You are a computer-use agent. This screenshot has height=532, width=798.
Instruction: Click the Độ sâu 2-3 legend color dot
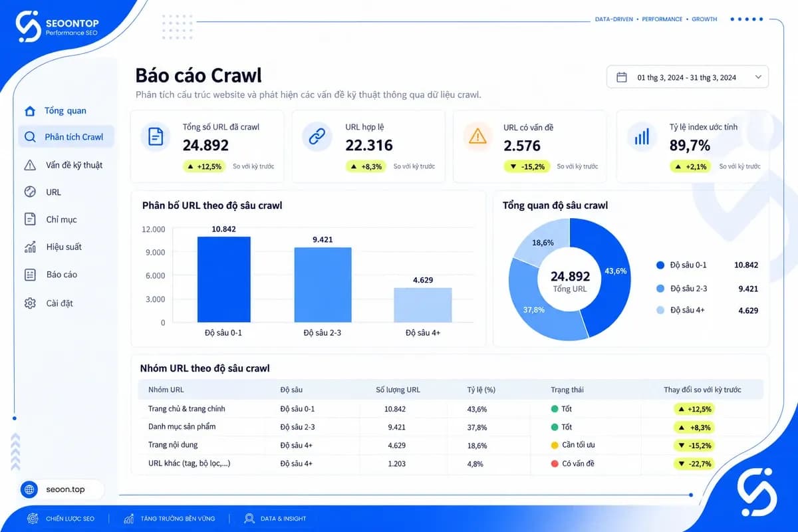point(660,289)
